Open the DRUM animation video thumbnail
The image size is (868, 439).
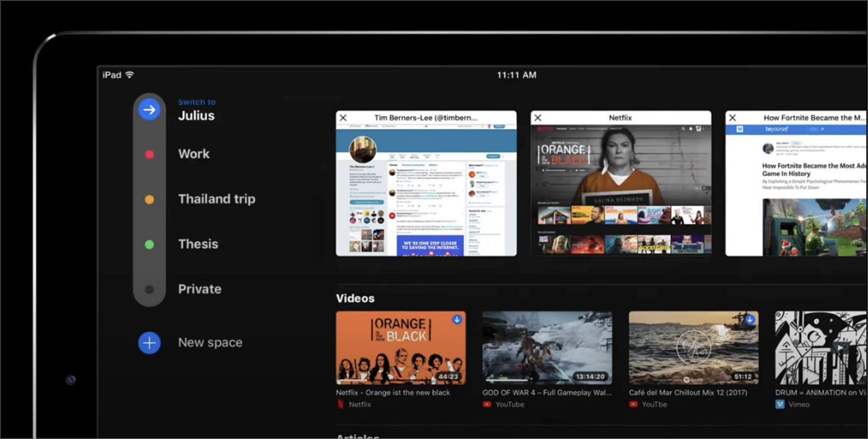[821, 348]
